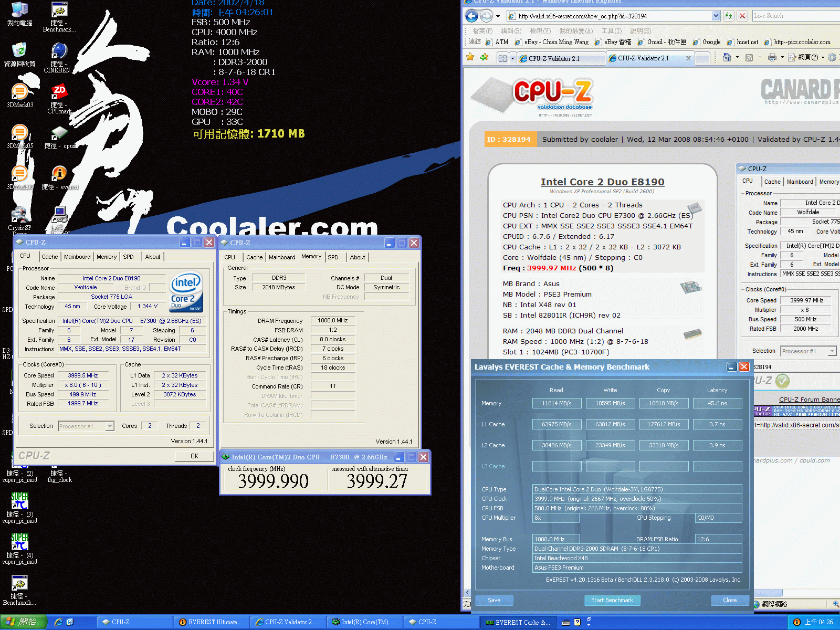
Task: Open the My Computer (我的電腦) desktop icon
Action: point(19,14)
